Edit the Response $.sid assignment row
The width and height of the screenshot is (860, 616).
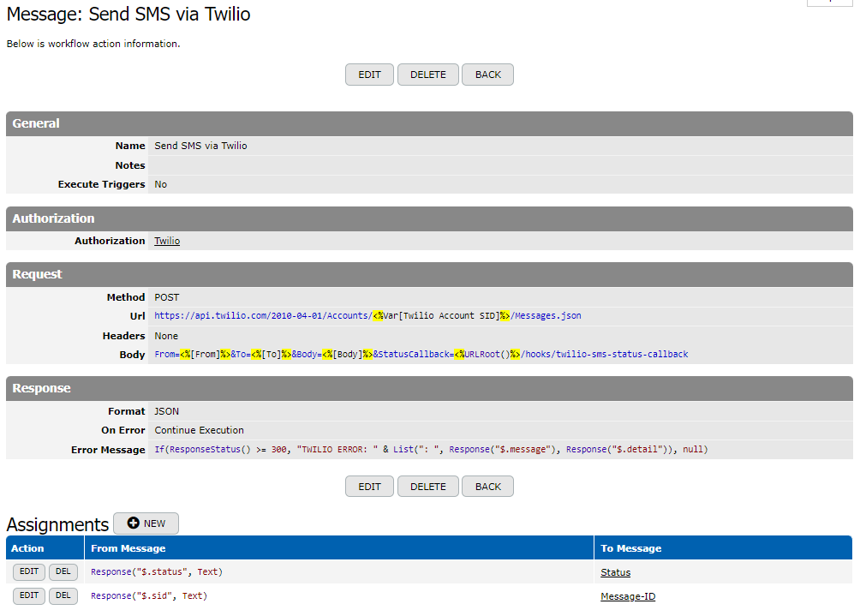tap(29, 596)
